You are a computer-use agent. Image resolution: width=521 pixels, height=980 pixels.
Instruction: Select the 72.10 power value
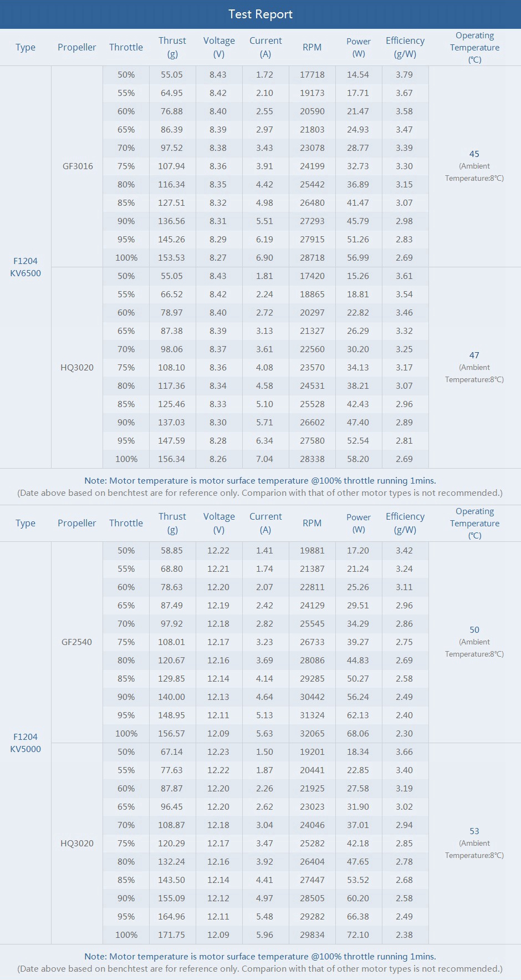pyautogui.click(x=358, y=935)
